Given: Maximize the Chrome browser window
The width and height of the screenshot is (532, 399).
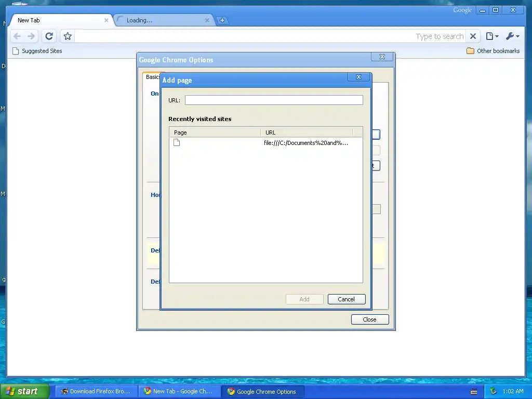Looking at the screenshot, I should (495, 10).
